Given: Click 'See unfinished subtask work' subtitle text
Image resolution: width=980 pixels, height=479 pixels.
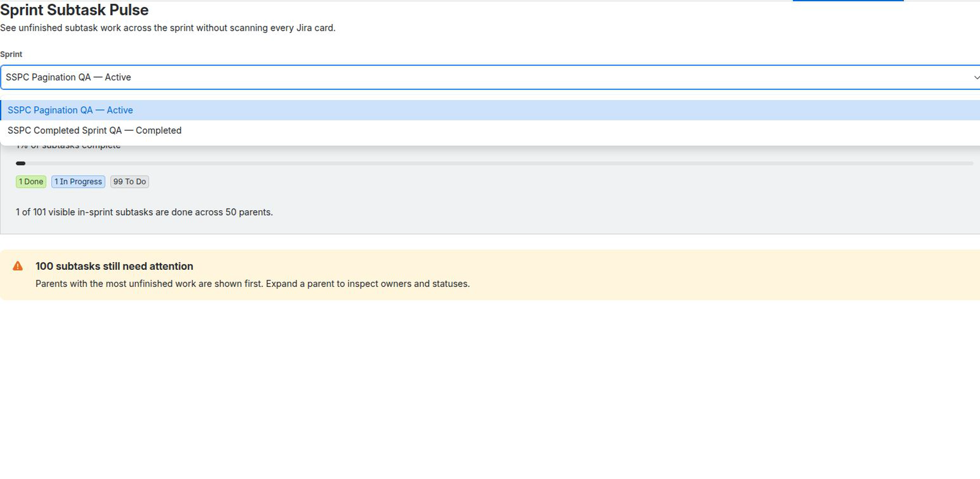Looking at the screenshot, I should pyautogui.click(x=168, y=28).
